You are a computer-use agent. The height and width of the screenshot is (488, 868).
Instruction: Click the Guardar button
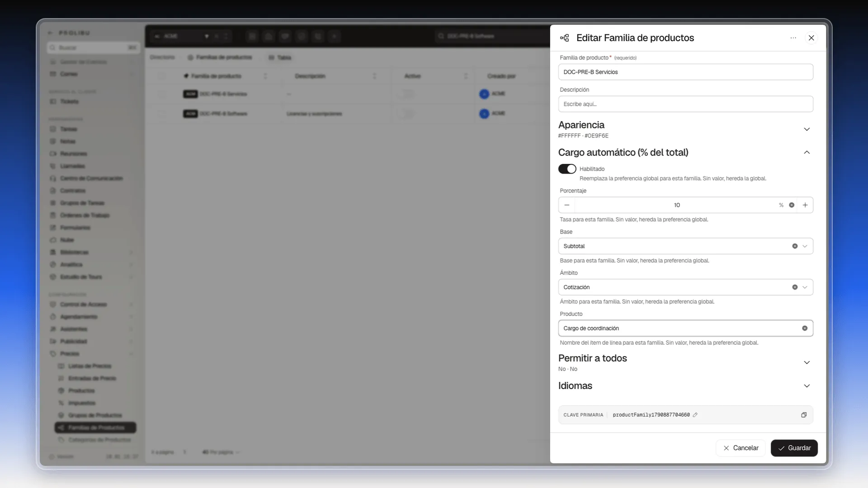[794, 448]
